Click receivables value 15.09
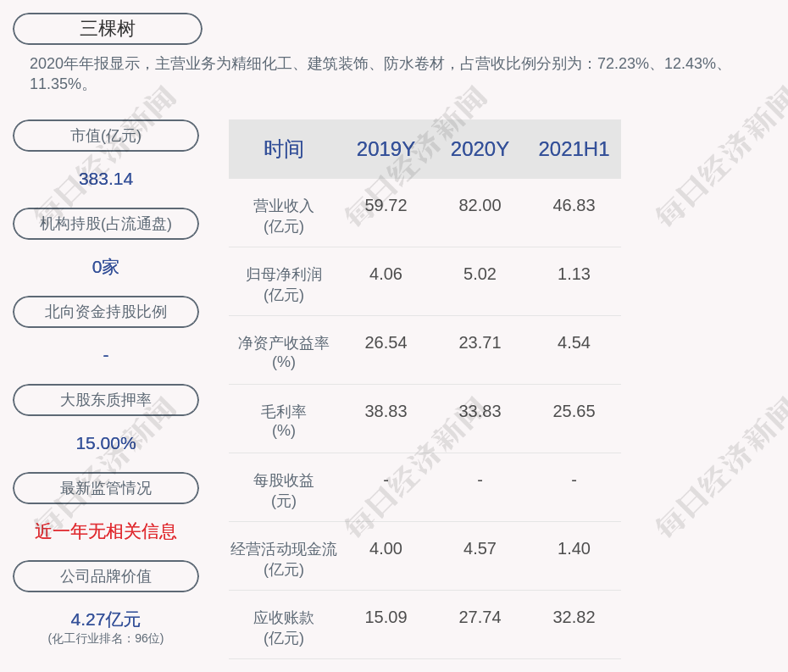Screen dimensions: 788x672 386,617
